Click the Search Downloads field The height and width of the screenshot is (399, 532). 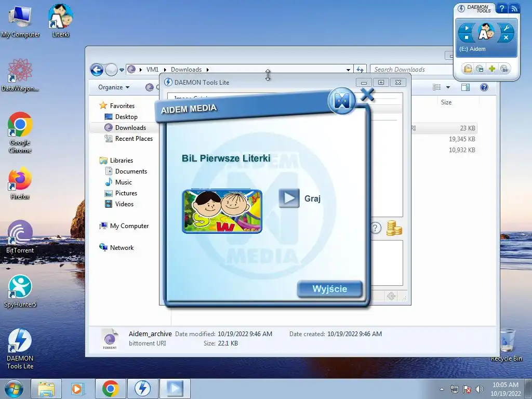click(411, 70)
